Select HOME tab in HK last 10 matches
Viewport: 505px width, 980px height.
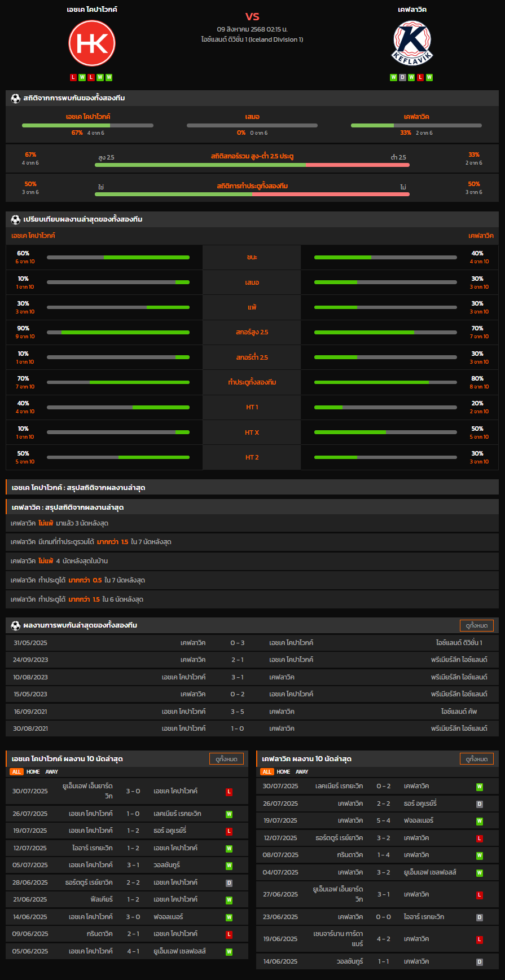tap(33, 772)
